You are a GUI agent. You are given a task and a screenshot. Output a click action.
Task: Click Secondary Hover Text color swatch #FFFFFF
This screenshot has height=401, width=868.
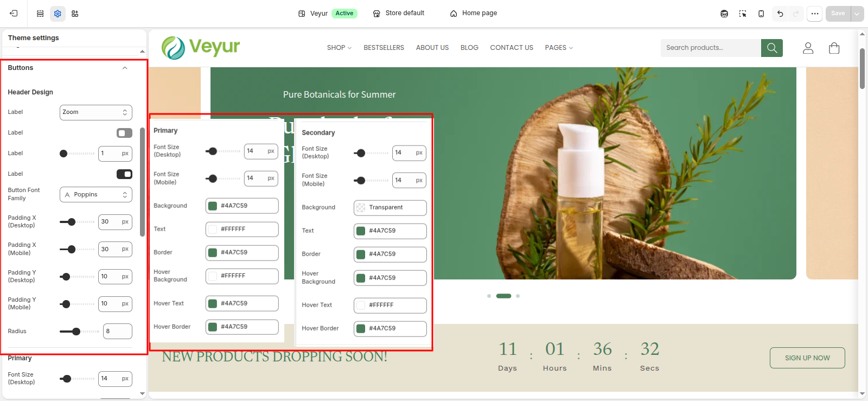click(361, 305)
